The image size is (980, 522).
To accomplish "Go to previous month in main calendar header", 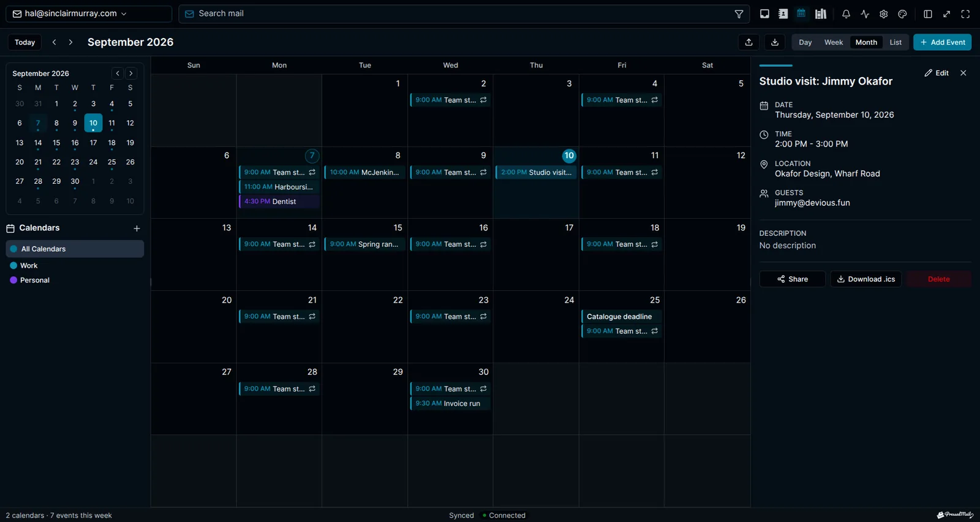I will tap(55, 42).
